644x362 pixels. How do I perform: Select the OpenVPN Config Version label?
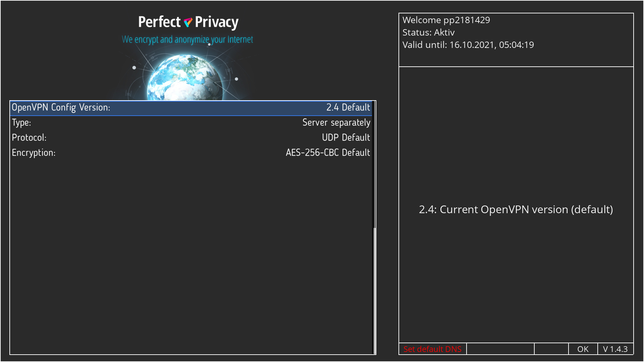[x=61, y=108]
